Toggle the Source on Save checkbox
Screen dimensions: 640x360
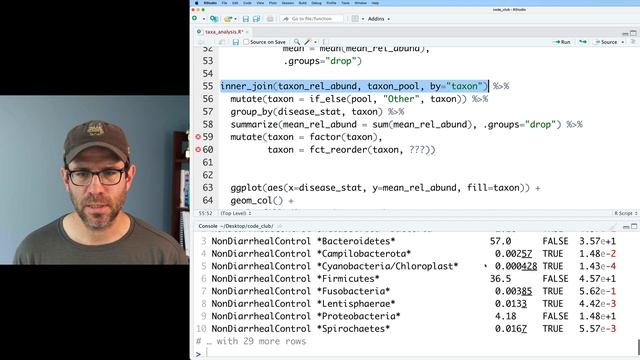(246, 42)
